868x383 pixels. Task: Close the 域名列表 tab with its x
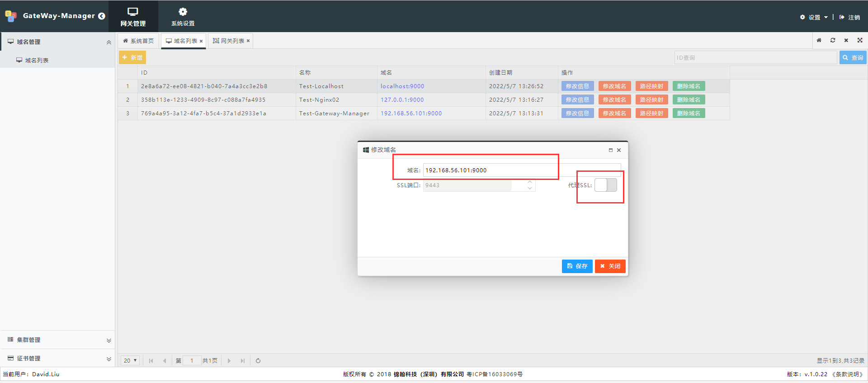[x=201, y=41]
